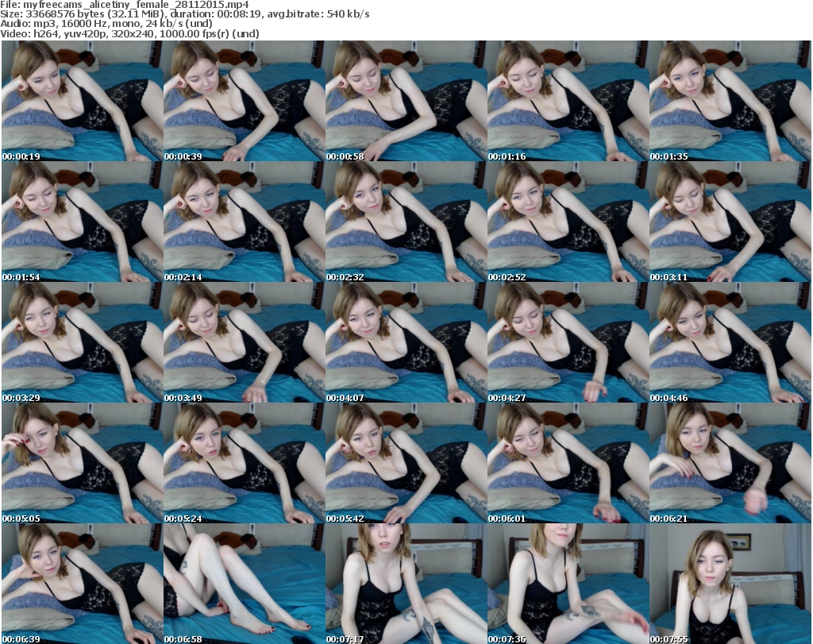Click the thumbnail at 00:06:39
The image size is (813, 644).
[82, 584]
